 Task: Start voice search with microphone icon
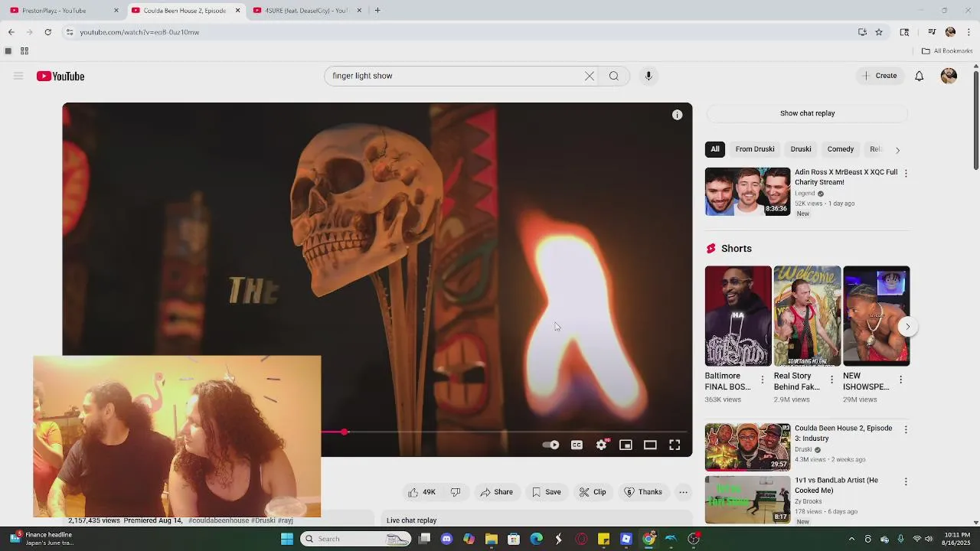coord(648,76)
